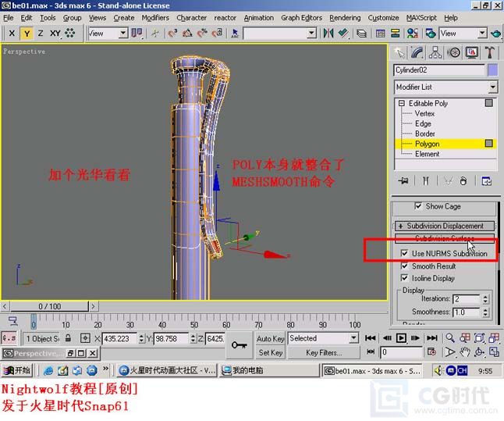Open the named selection sets dropdown
Image resolution: width=504 pixels, height=421 pixels.
tap(279, 33)
